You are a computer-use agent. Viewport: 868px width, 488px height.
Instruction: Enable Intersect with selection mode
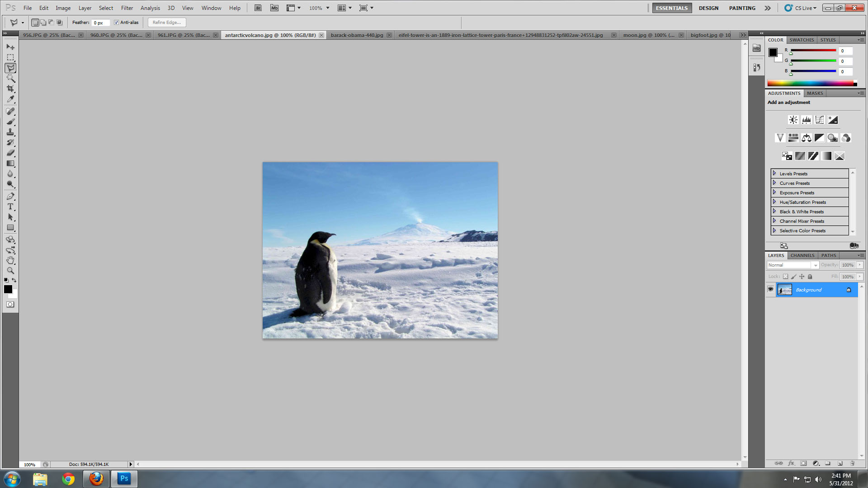59,22
